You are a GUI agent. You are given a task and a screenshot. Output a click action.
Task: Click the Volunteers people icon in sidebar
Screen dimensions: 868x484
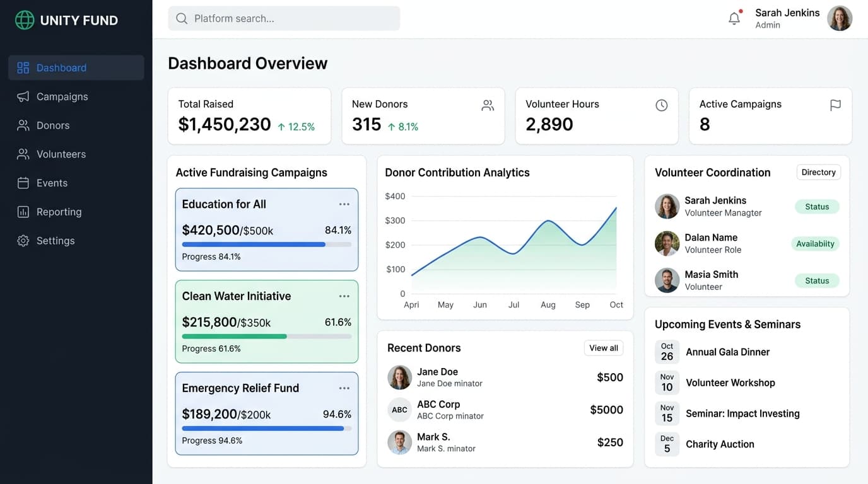(23, 154)
